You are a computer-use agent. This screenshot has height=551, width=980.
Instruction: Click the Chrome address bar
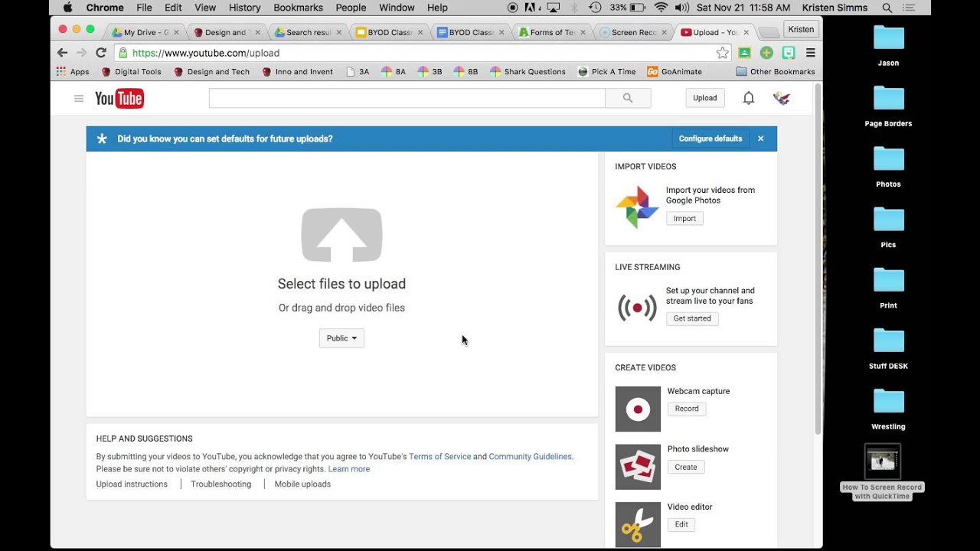point(423,53)
